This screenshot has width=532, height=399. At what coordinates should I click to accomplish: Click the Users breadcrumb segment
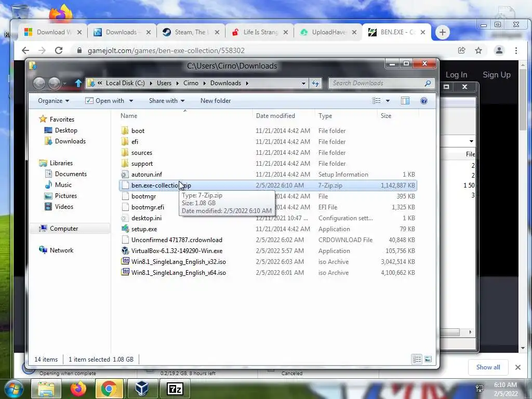(x=164, y=83)
